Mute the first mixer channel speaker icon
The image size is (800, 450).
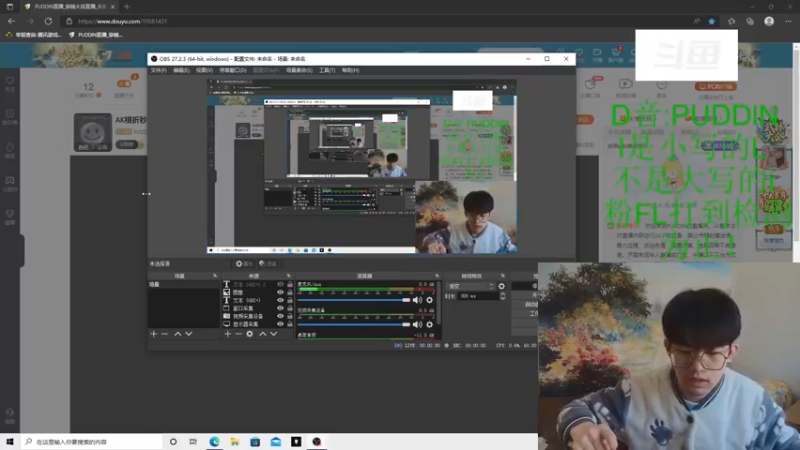[417, 300]
